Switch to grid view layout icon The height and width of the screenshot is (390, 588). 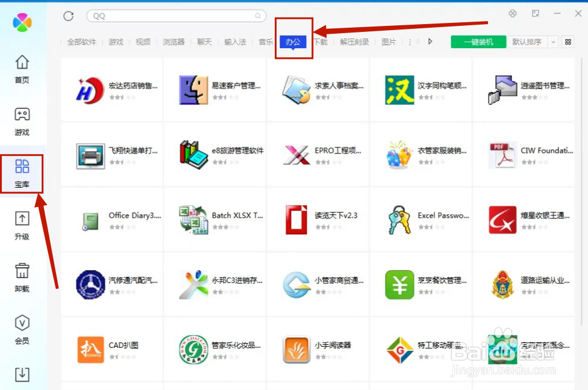[568, 42]
